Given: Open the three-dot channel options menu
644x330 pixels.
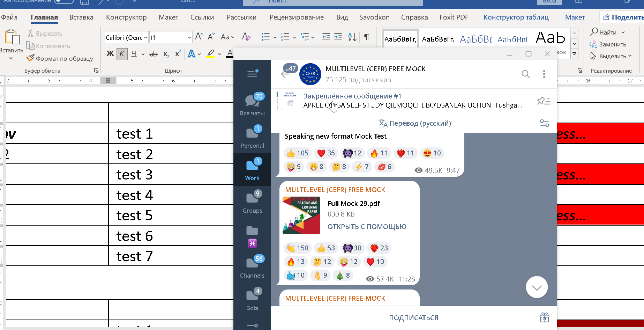Looking at the screenshot, I should (x=544, y=74).
